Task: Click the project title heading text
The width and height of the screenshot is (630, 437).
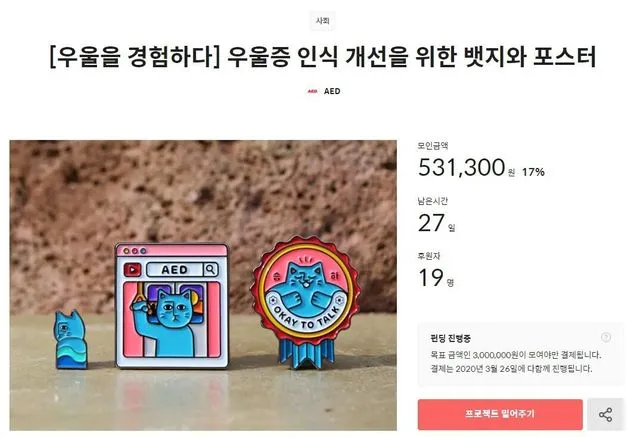Action: point(323,57)
